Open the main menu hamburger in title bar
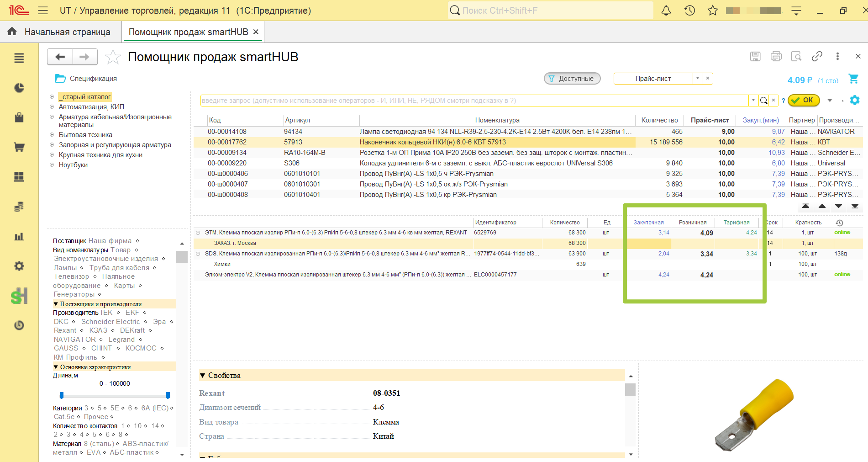The image size is (868, 462). (43, 10)
